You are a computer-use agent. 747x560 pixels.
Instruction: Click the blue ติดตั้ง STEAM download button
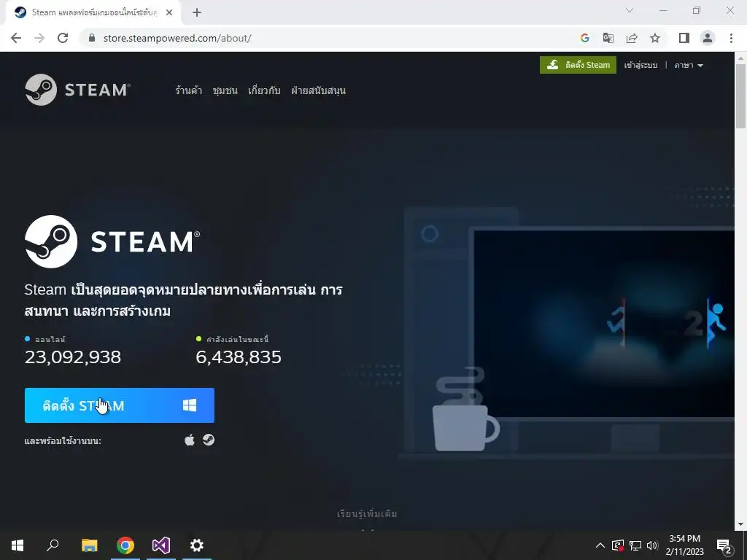coord(120,405)
